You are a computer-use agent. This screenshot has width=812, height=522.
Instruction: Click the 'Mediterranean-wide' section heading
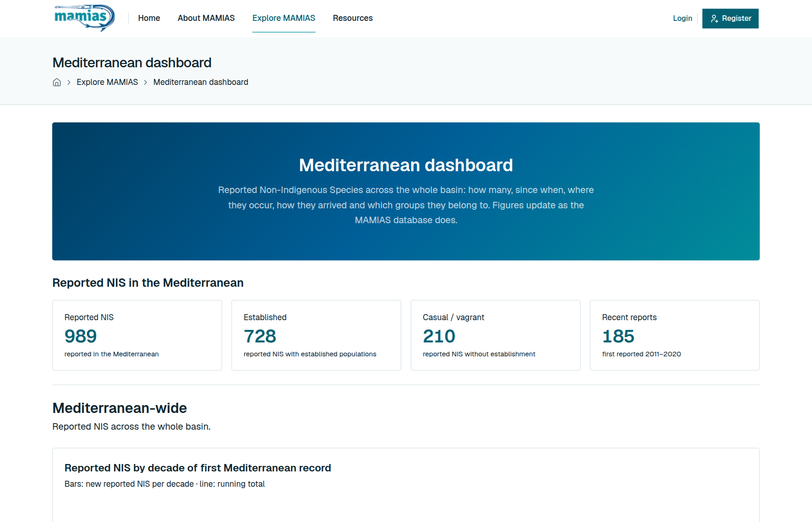pyautogui.click(x=120, y=408)
